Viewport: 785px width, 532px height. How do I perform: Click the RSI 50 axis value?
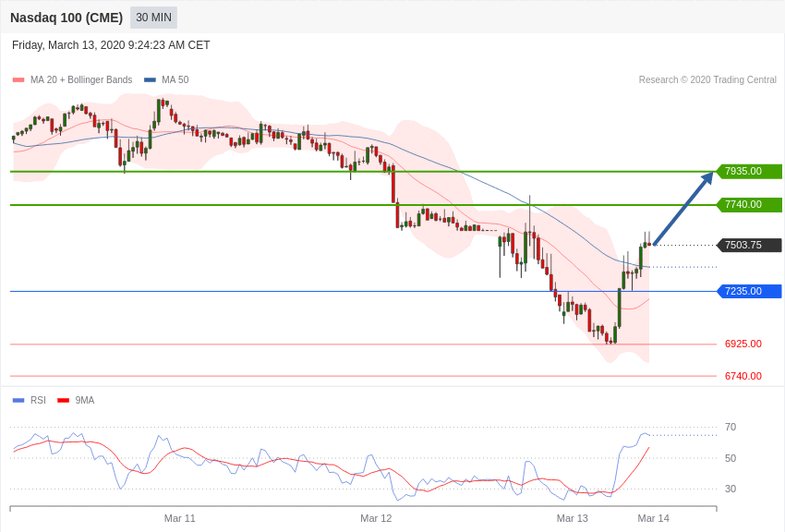coord(731,458)
